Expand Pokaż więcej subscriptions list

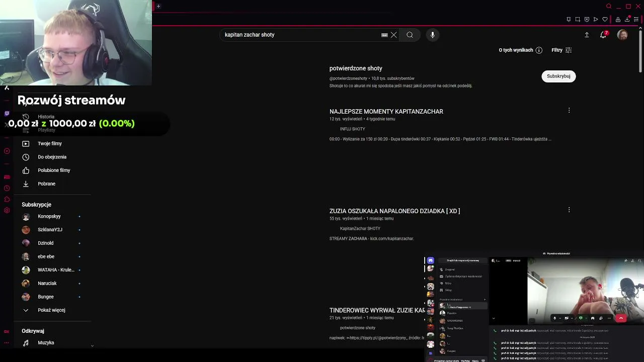coord(51,310)
